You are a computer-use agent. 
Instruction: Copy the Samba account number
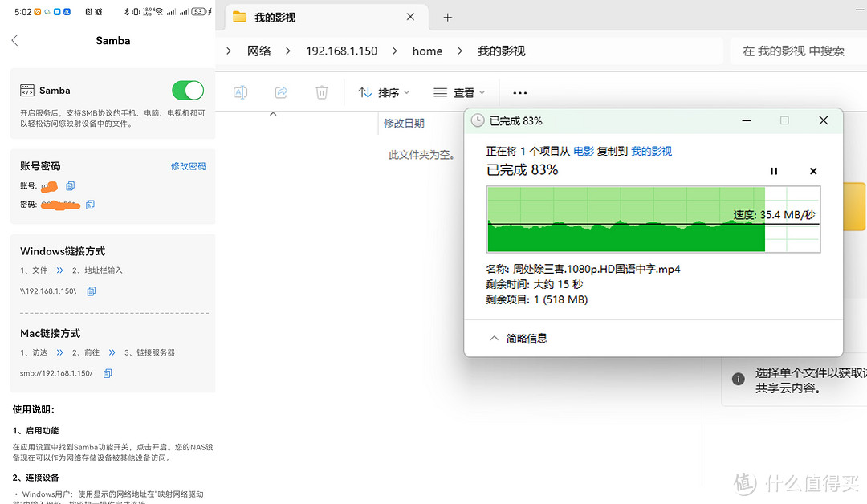point(69,185)
